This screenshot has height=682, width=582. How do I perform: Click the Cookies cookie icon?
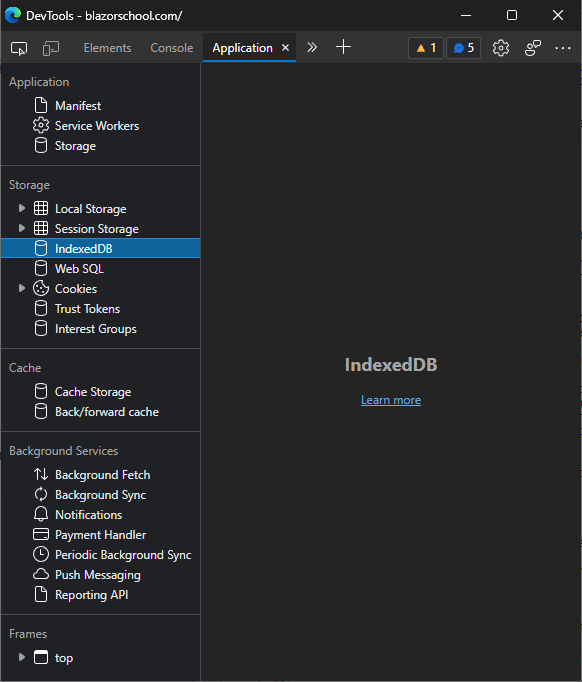41,289
